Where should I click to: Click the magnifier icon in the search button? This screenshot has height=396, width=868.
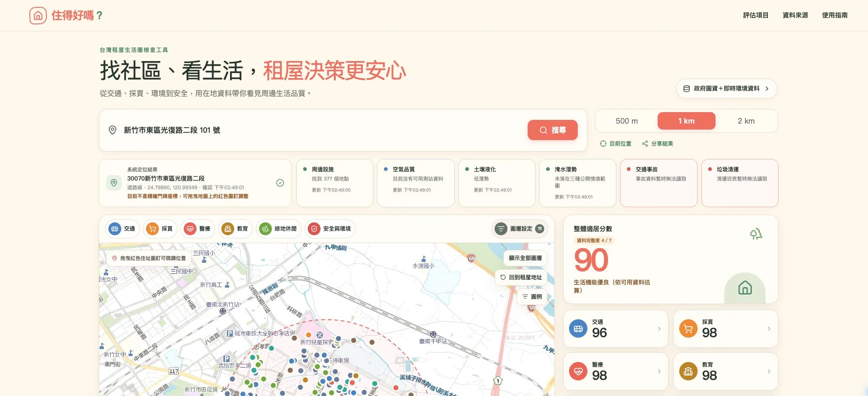click(x=543, y=130)
